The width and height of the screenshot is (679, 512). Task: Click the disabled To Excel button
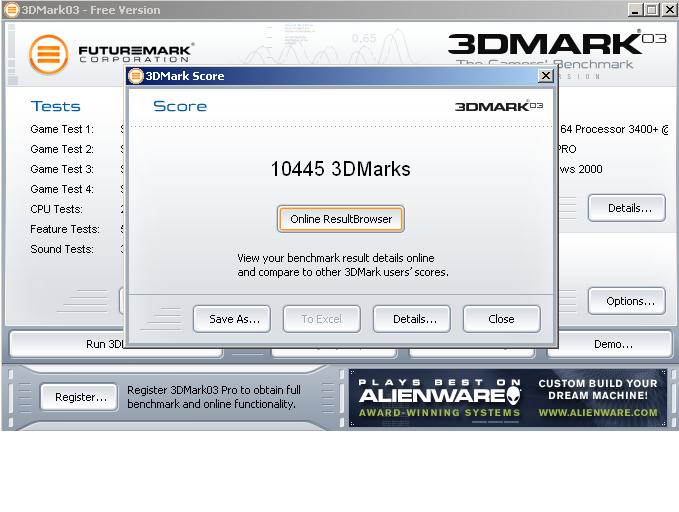322,319
